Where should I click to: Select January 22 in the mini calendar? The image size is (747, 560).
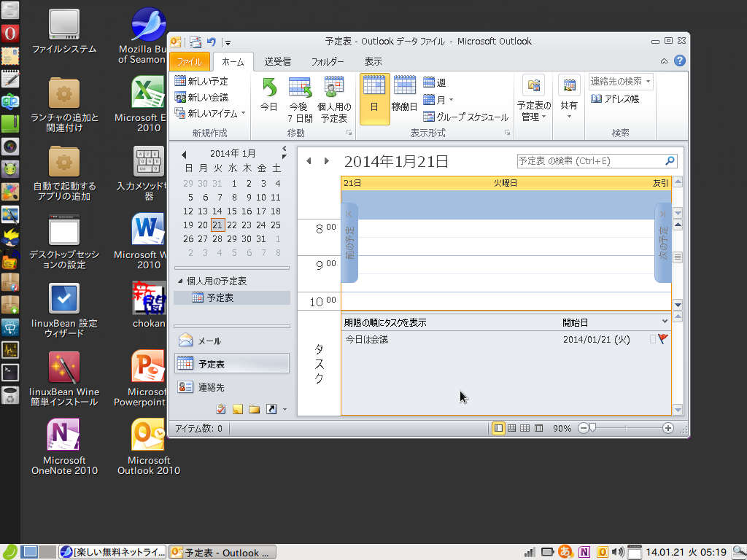(232, 225)
